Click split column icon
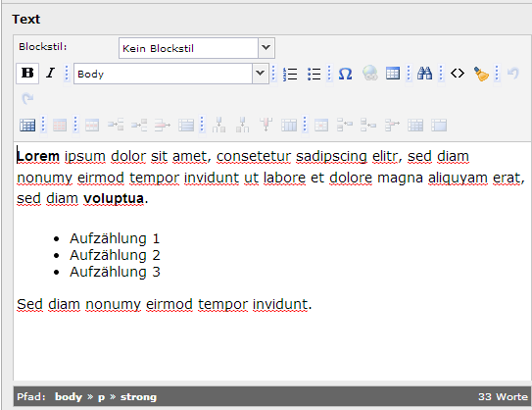The width and height of the screenshot is (532, 410). 289,126
